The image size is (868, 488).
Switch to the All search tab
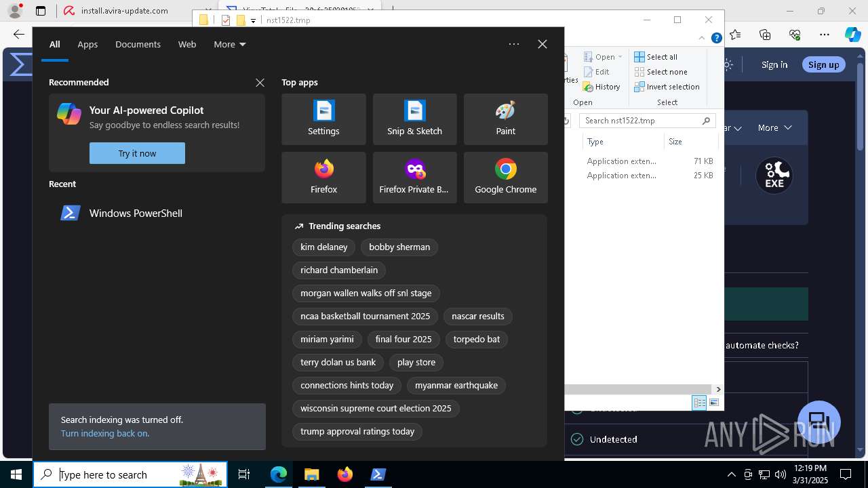55,44
